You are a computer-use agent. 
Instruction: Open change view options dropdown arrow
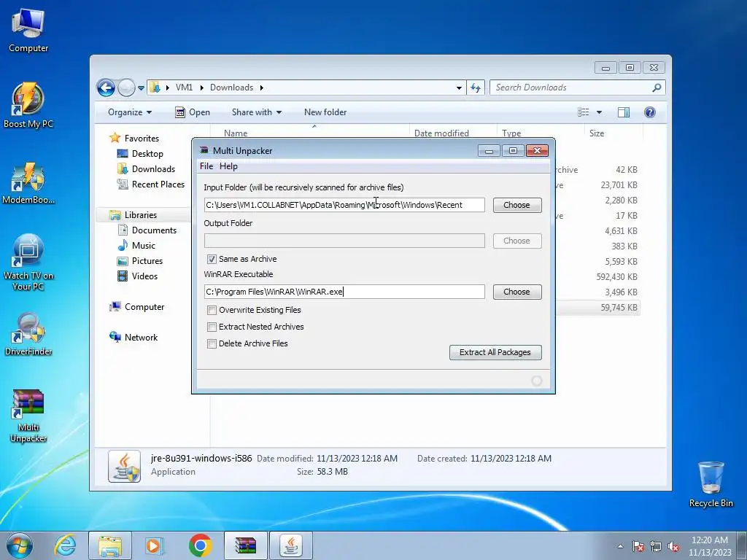(599, 112)
